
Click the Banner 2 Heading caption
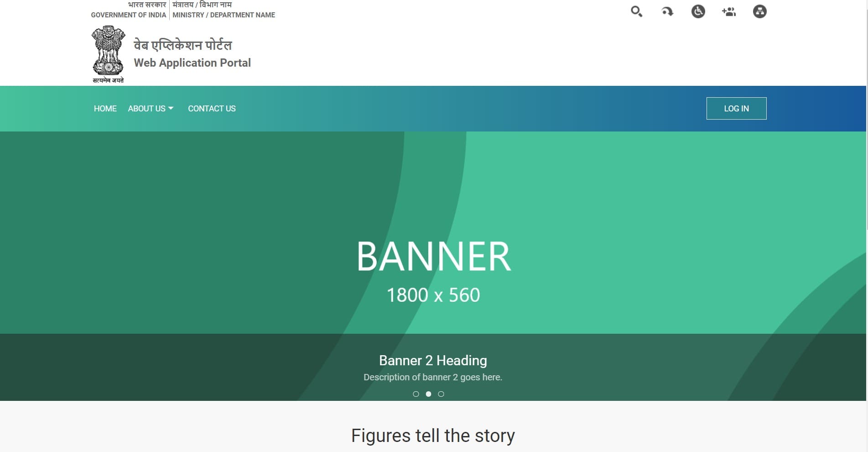[433, 361]
